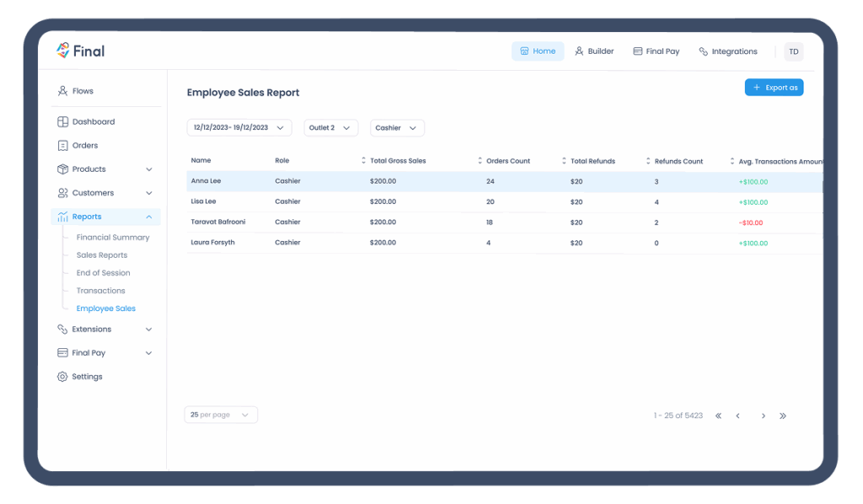This screenshot has width=863, height=504.
Task: Sort by Avg. Transactions Amount arrows
Action: (732, 161)
